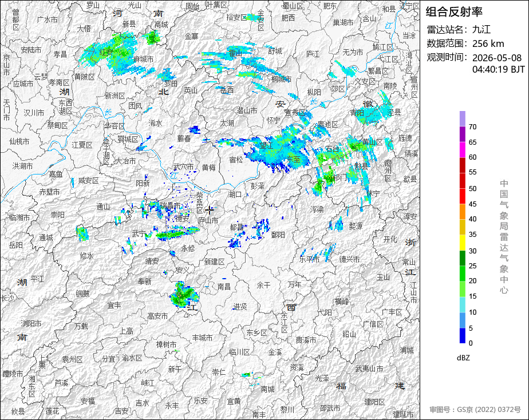Click the 景德镇 area 浮梁 label
This screenshot has height=420, width=529.
tap(317, 209)
